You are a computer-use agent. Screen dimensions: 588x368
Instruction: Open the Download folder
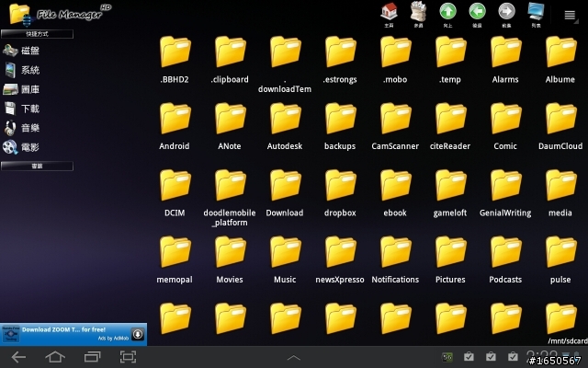[285, 193]
